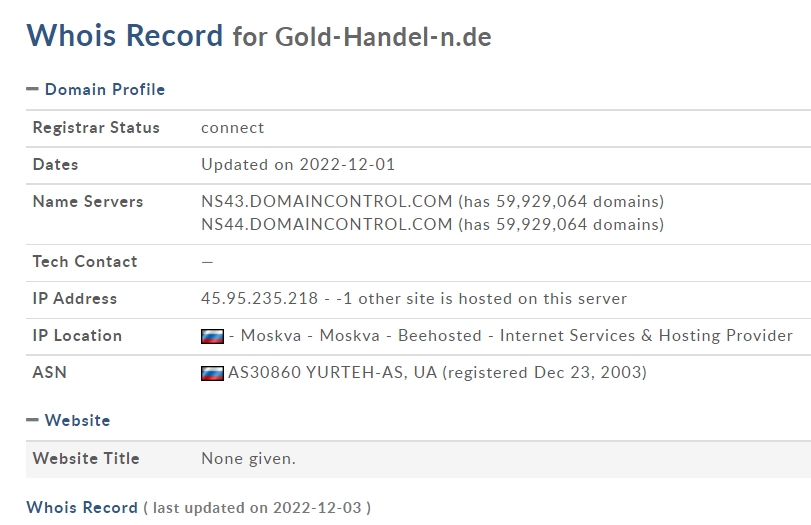Click the flag icon next to AS30860

[x=213, y=373]
